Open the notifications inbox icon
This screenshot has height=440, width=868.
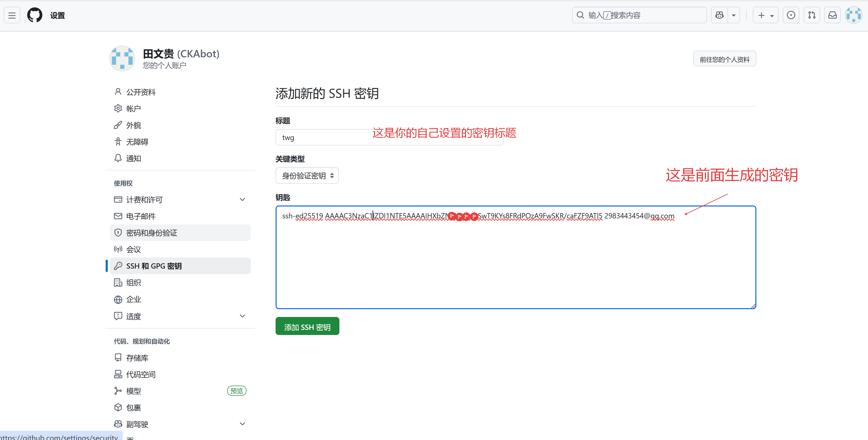click(x=832, y=15)
